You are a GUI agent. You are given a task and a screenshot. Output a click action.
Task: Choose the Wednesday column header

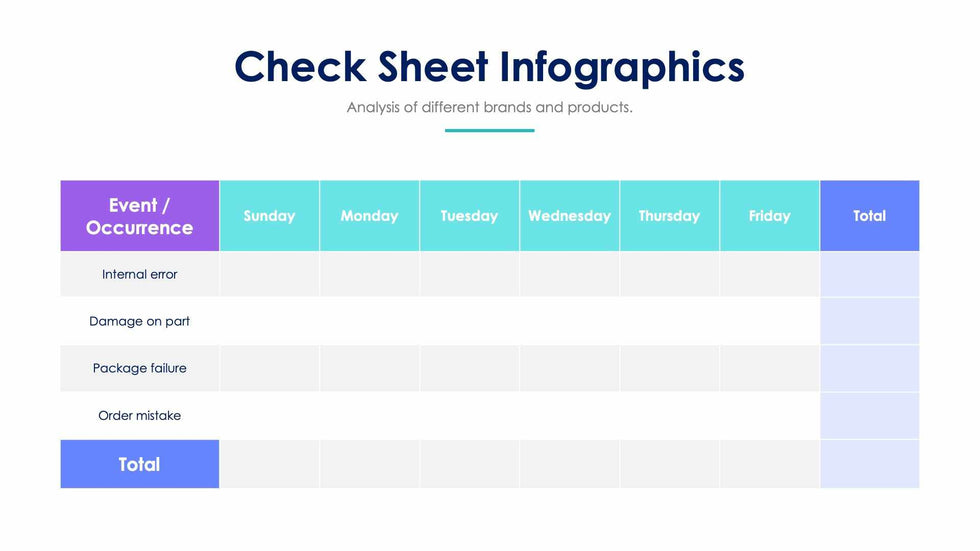tap(569, 216)
